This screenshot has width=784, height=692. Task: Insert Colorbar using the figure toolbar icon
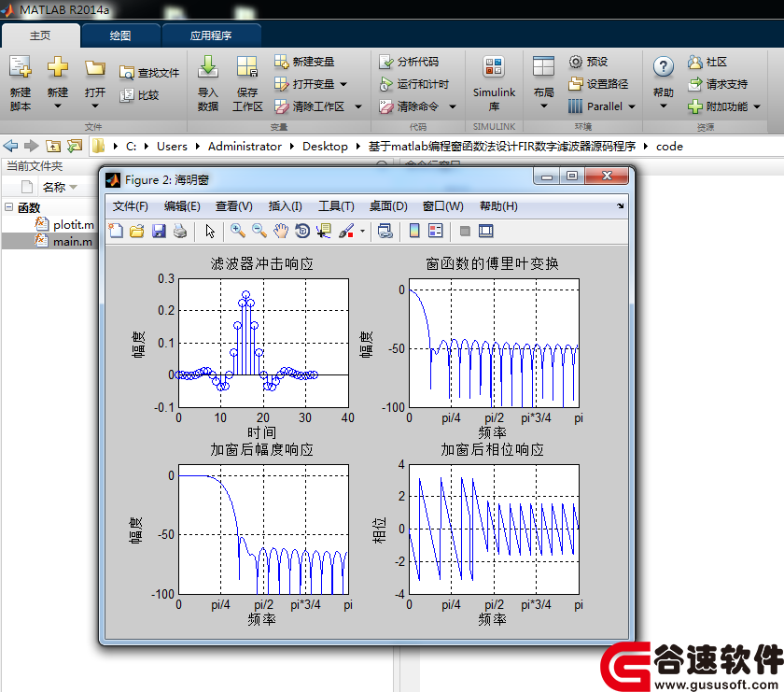[414, 231]
